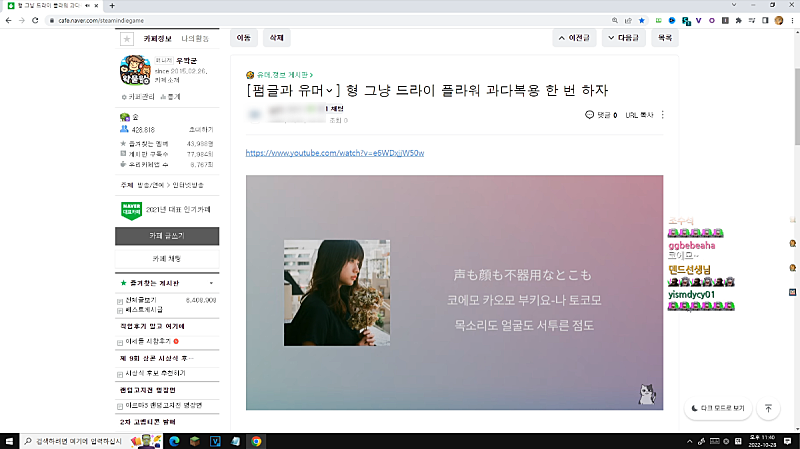Screen dimensions: 800x449
Task: Click the scroll-to-top arrow button
Action: coord(768,408)
